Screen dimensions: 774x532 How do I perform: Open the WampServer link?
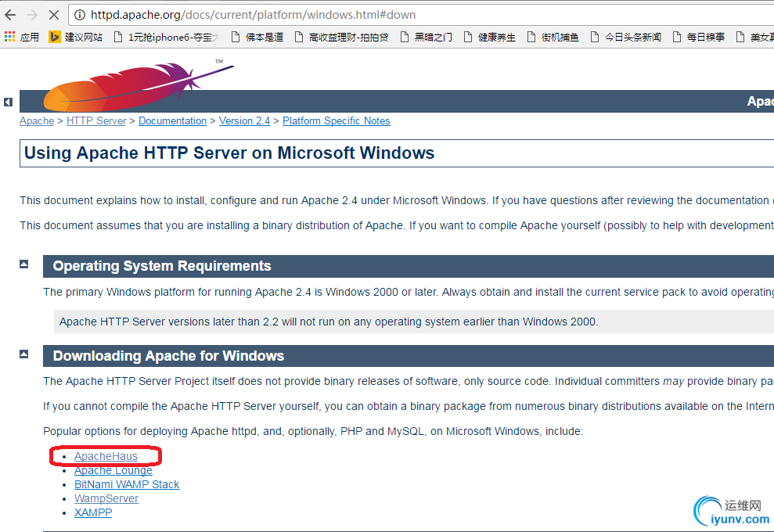tap(106, 498)
